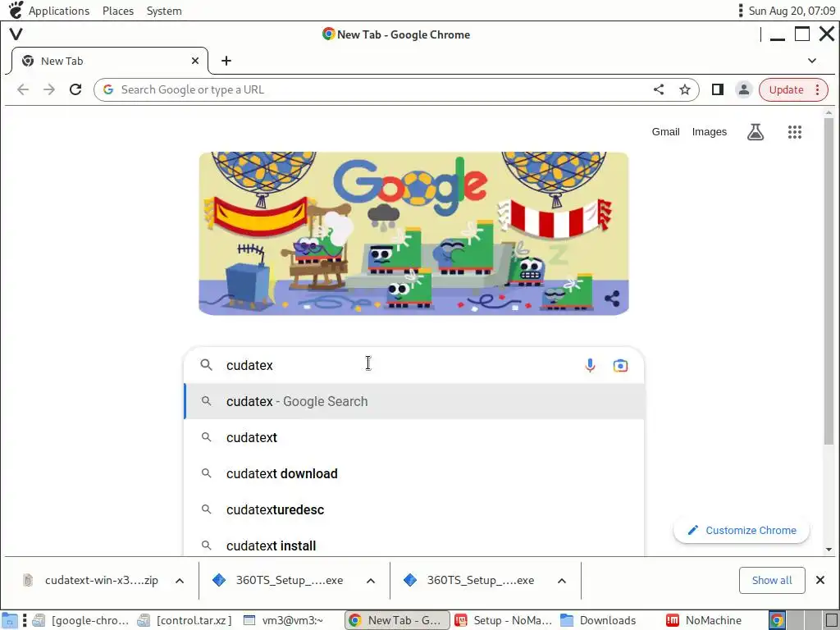Start voice search with microphone icon
Viewport: 840px width, 630px height.
590,365
